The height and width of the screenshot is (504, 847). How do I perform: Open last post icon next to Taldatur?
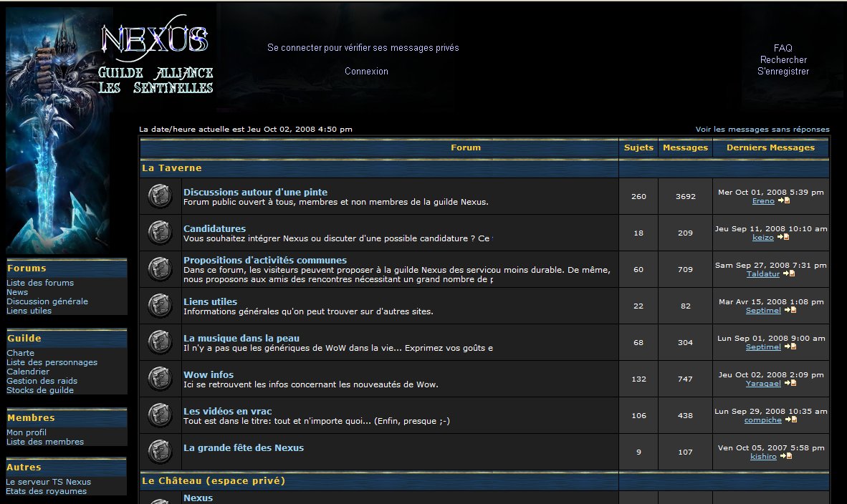click(789, 273)
